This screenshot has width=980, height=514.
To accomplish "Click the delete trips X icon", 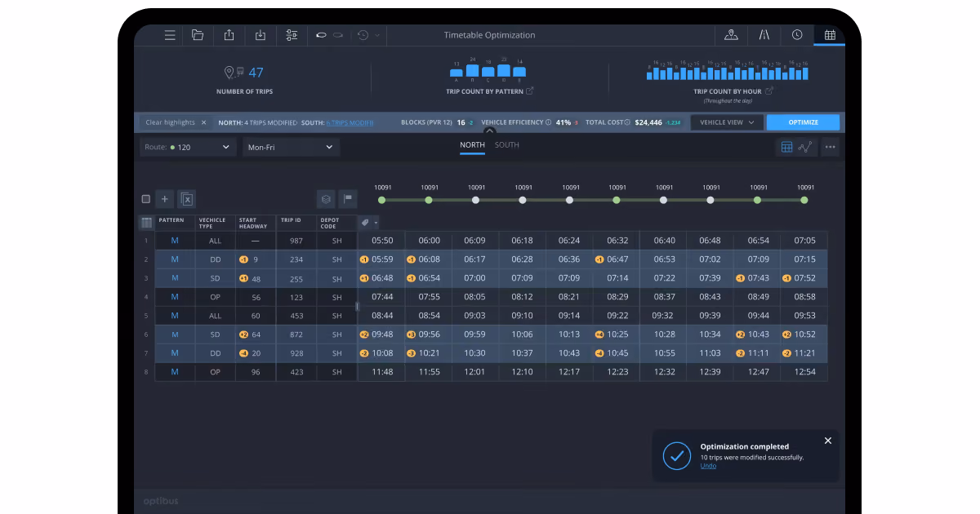I will [x=186, y=198].
